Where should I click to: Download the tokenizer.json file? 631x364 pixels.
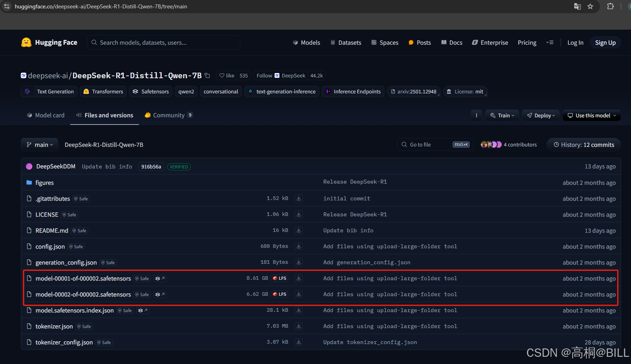click(299, 326)
